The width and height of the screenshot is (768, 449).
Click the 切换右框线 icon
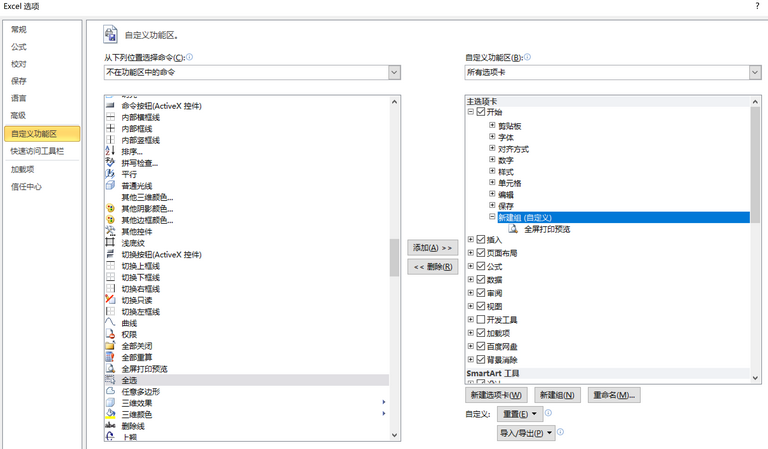(110, 288)
